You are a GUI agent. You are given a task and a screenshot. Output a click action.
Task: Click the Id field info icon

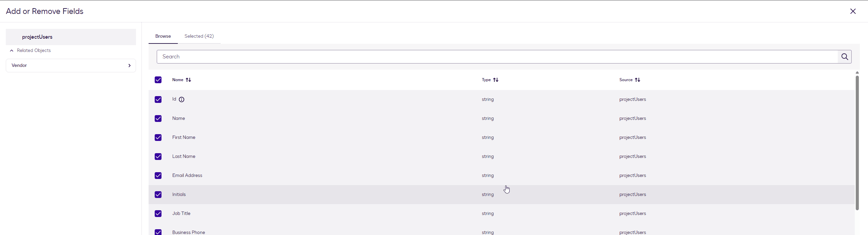(x=182, y=100)
